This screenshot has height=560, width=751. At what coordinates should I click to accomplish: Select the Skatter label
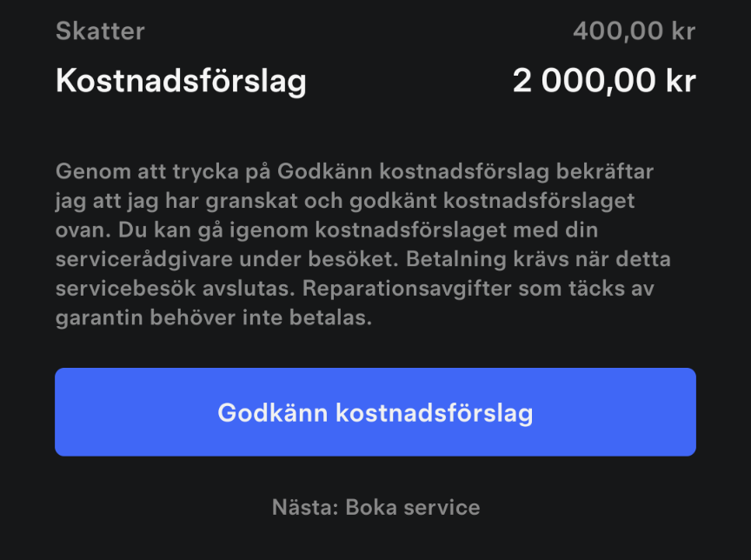[100, 32]
